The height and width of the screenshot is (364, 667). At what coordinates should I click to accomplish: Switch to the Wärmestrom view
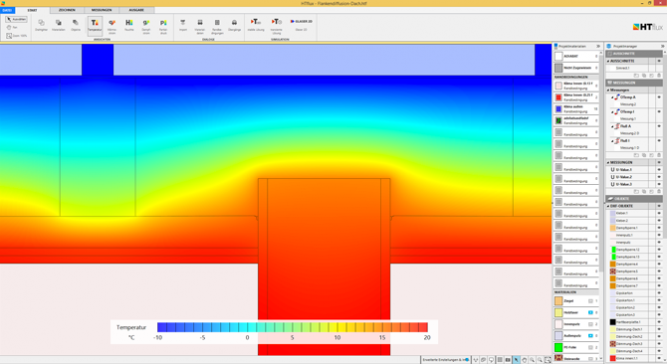112,26
